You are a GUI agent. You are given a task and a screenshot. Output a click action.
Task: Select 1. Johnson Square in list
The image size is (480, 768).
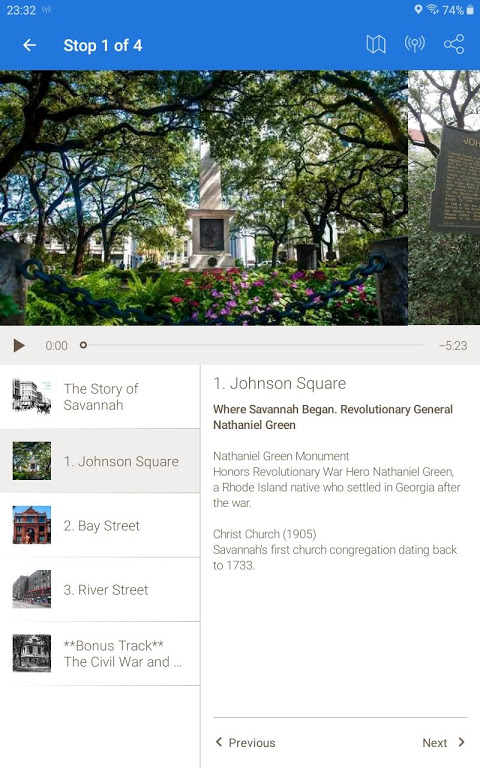point(100,461)
